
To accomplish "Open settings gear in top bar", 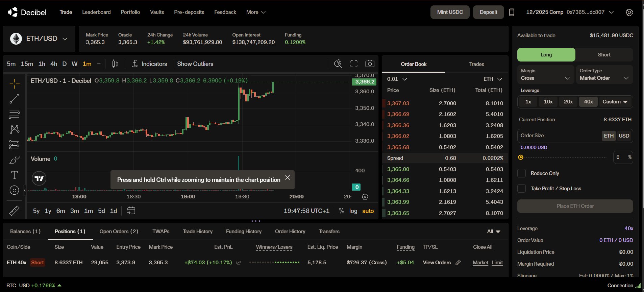I will 629,12.
